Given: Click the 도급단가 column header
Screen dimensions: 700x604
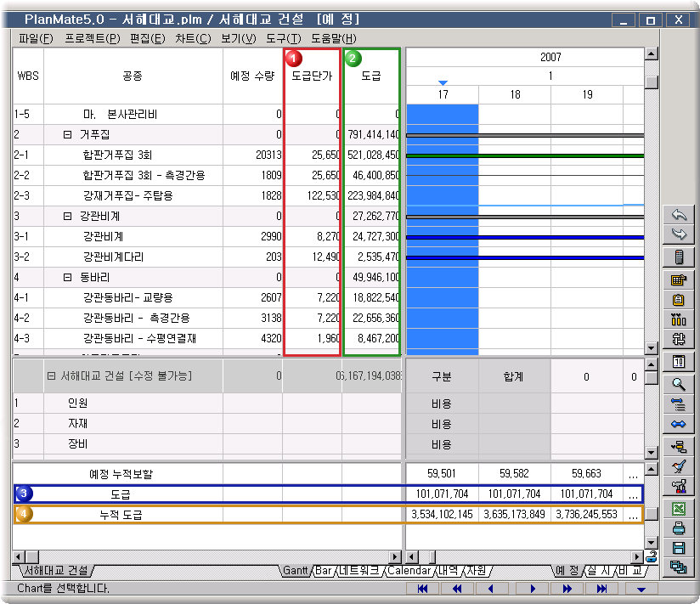Looking at the screenshot, I should coord(312,76).
